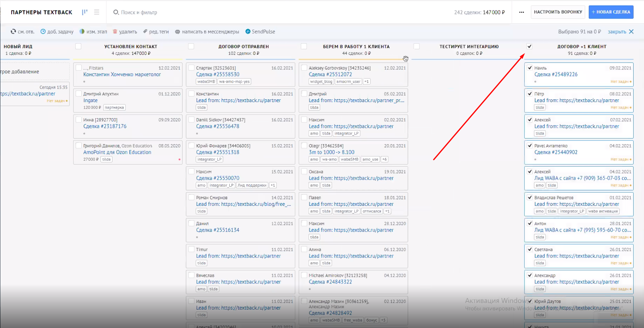Open deal 'Сделка #23187176'
This screenshot has height=328, width=644.
pos(105,126)
